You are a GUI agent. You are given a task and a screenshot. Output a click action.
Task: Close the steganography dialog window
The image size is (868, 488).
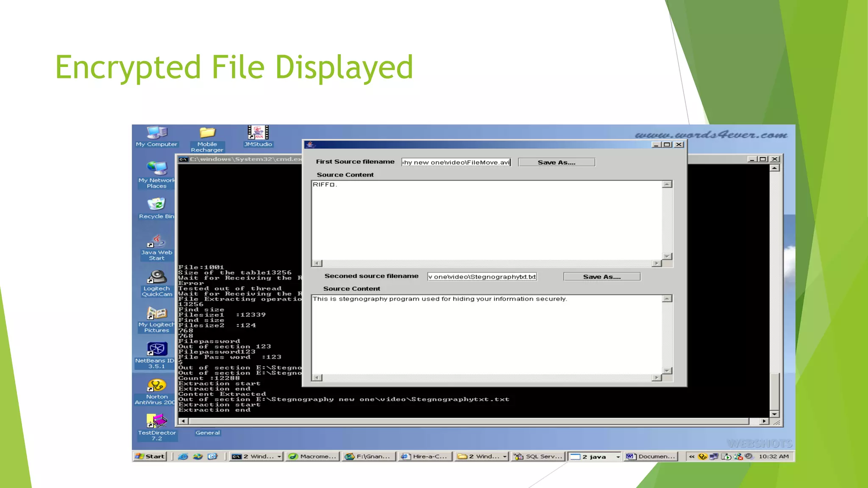coord(679,144)
